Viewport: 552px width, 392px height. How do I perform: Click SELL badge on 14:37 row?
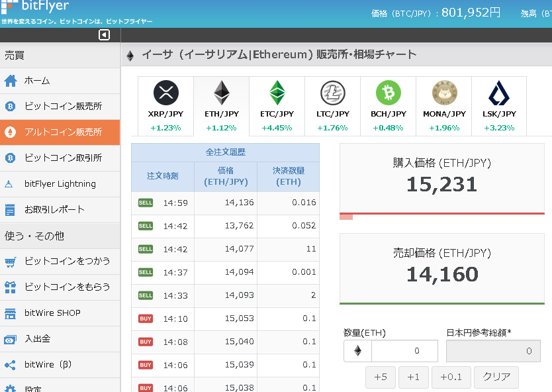[x=146, y=272]
